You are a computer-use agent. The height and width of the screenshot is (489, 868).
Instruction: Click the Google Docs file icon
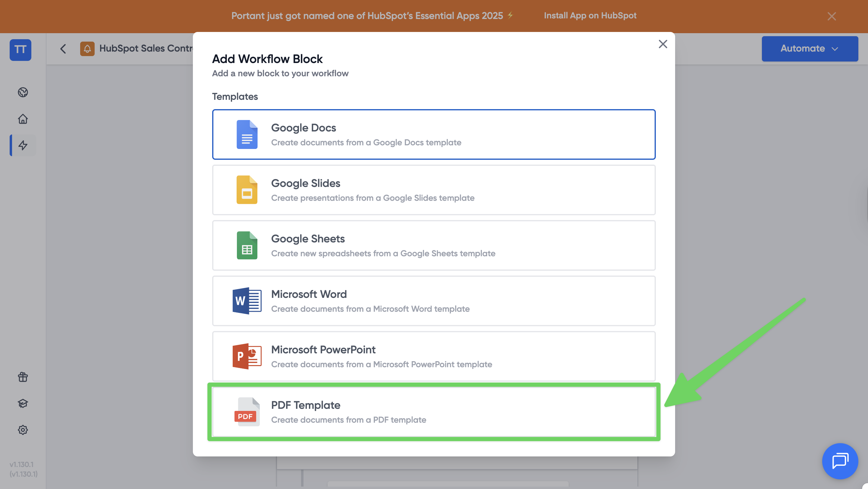click(x=247, y=134)
